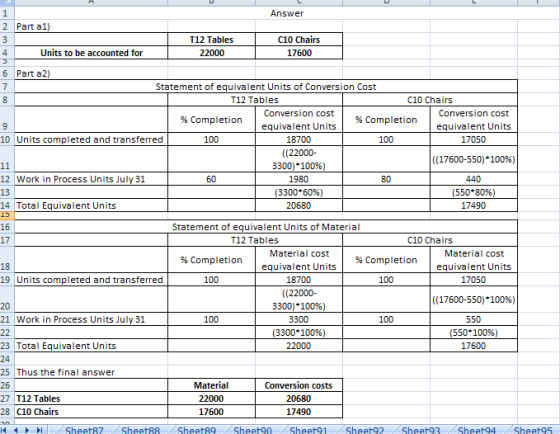Click the 'Material' header in row 26
The image size is (560, 434).
(x=211, y=385)
